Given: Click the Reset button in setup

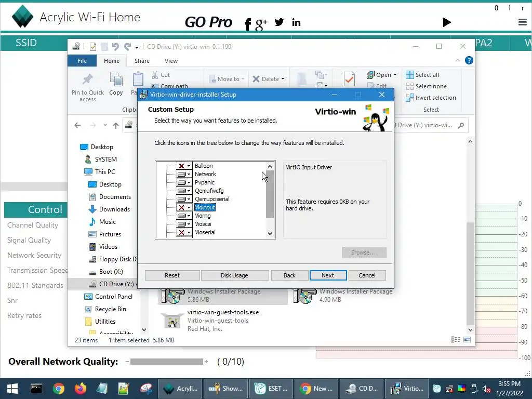Looking at the screenshot, I should (172, 275).
